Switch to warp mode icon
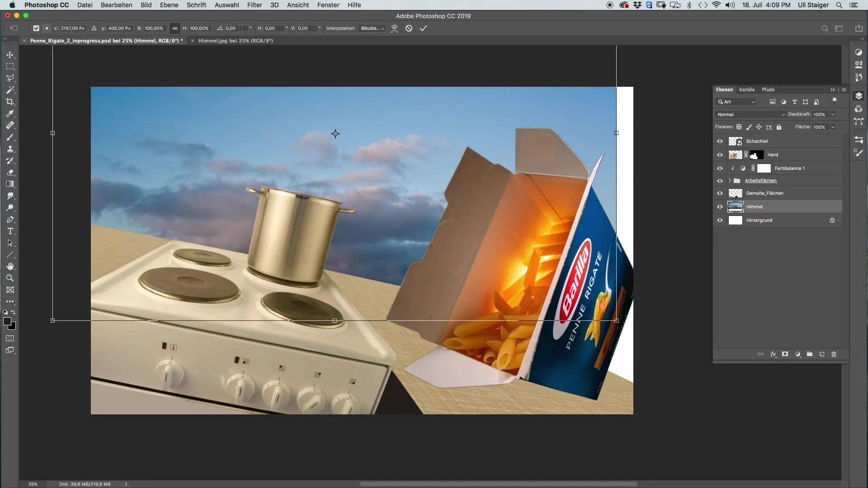The height and width of the screenshot is (488, 868). (394, 28)
